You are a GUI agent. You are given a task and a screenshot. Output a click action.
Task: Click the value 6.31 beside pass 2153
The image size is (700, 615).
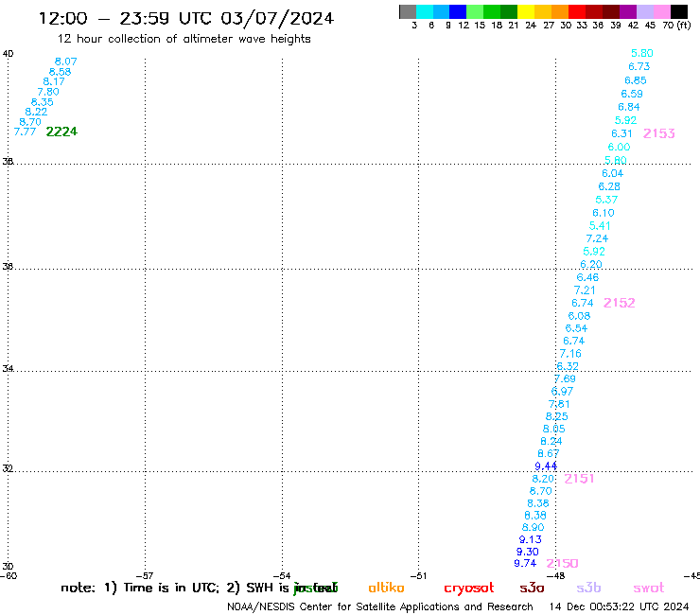[621, 134]
